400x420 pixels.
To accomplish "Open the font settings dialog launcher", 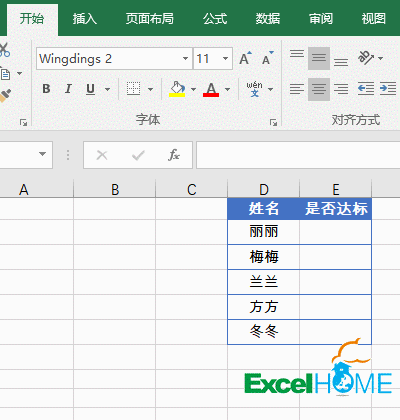I will (x=274, y=123).
